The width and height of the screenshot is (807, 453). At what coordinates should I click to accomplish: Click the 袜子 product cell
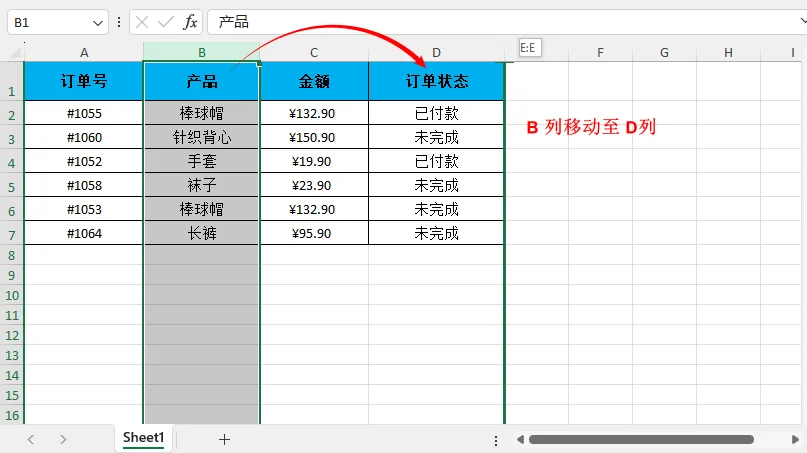click(x=202, y=185)
